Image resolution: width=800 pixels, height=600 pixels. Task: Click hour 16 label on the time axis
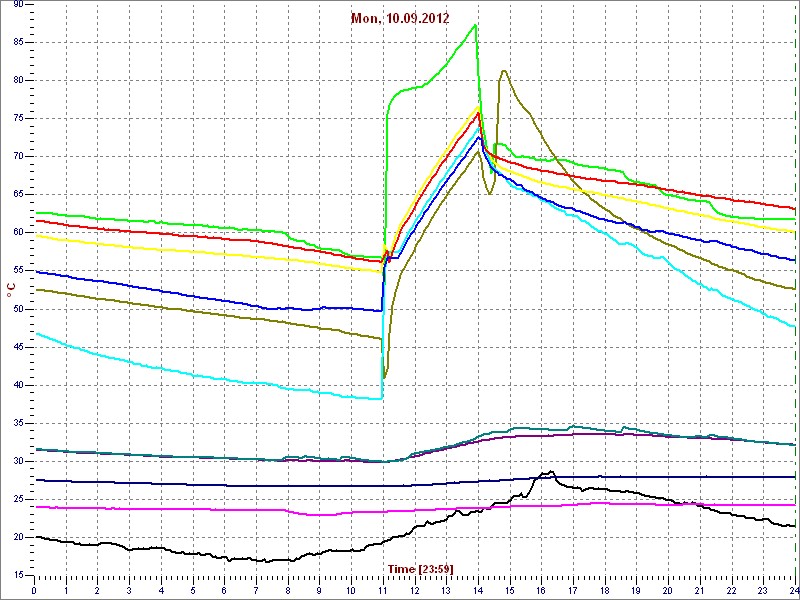tap(542, 591)
